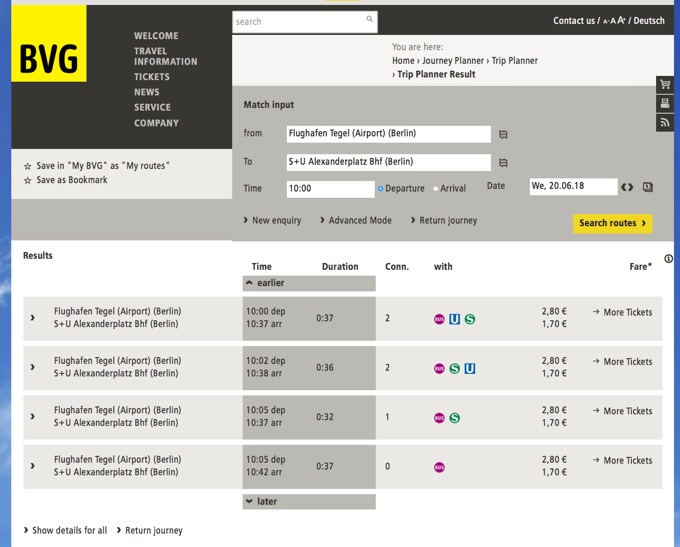Click the bus icon in the 0:32 duration row
The width and height of the screenshot is (680, 547).
coord(439,418)
